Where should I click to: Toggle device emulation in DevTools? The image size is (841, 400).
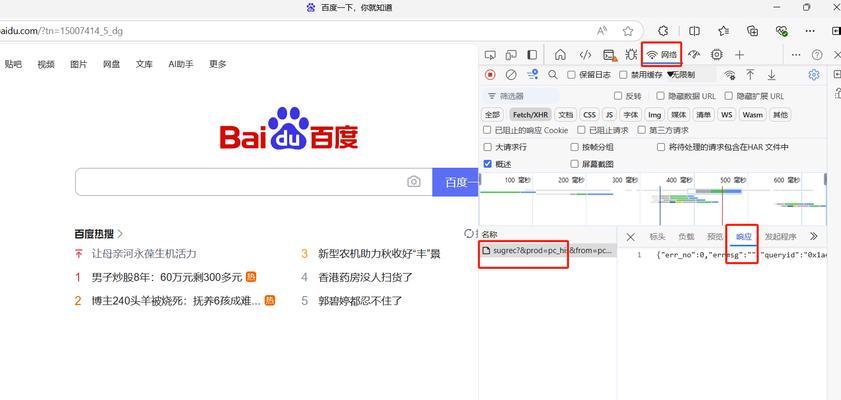(x=511, y=55)
